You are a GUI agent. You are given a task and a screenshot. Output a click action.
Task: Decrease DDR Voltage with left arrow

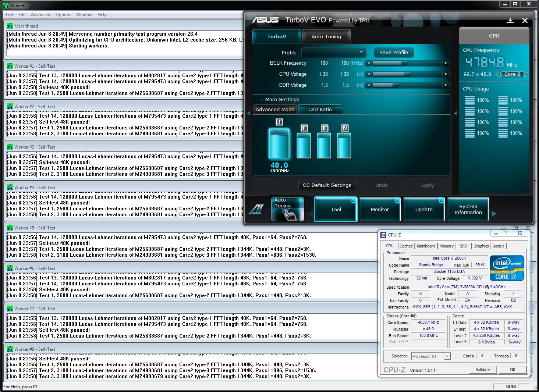(x=368, y=85)
